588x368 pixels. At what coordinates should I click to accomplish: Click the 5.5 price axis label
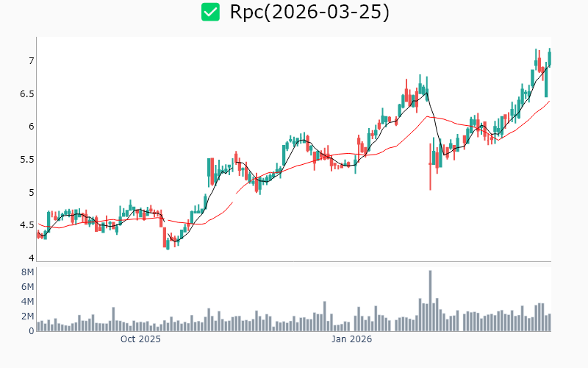click(26, 160)
